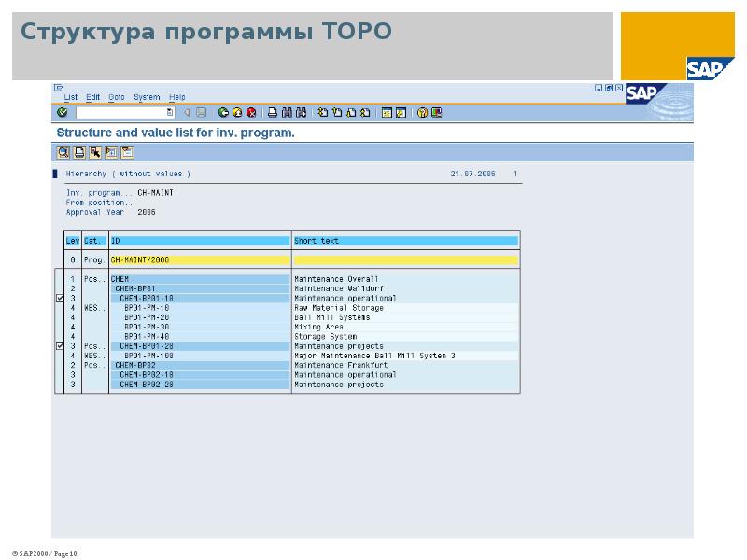Click the yellow Exit icon
This screenshot has height=560, width=747.
[237, 112]
